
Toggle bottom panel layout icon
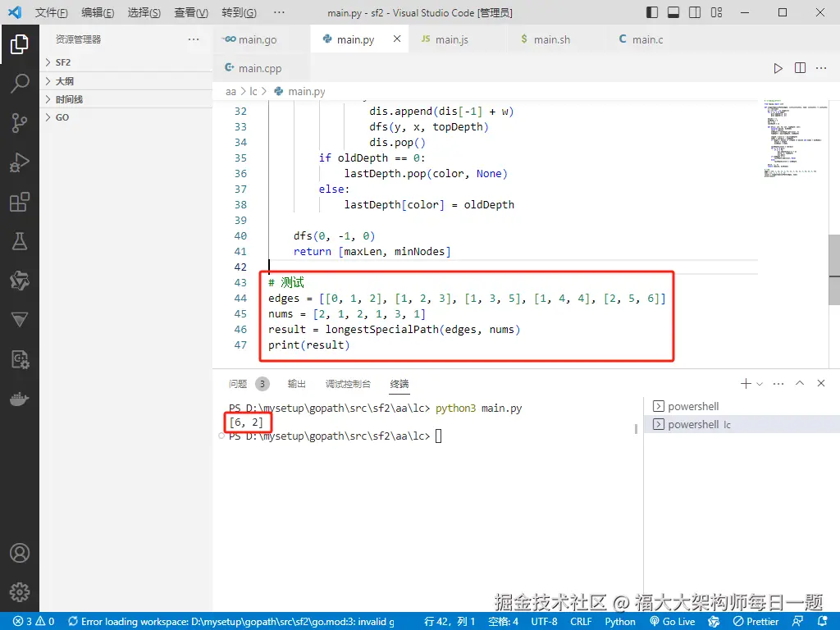(x=673, y=12)
